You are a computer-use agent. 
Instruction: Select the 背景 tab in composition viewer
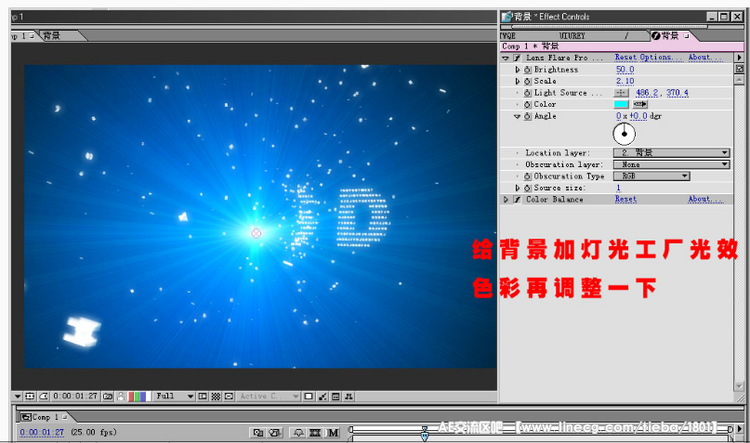coord(52,36)
